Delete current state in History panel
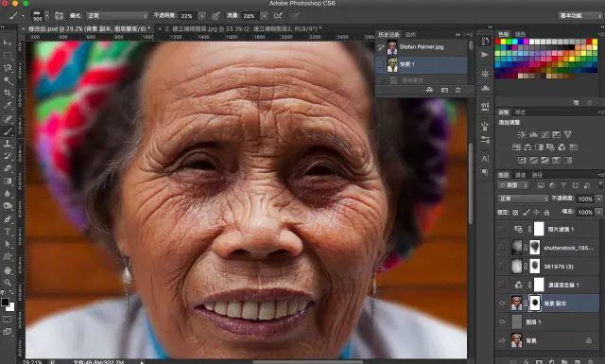Image resolution: width=605 pixels, height=364 pixels. [x=458, y=90]
